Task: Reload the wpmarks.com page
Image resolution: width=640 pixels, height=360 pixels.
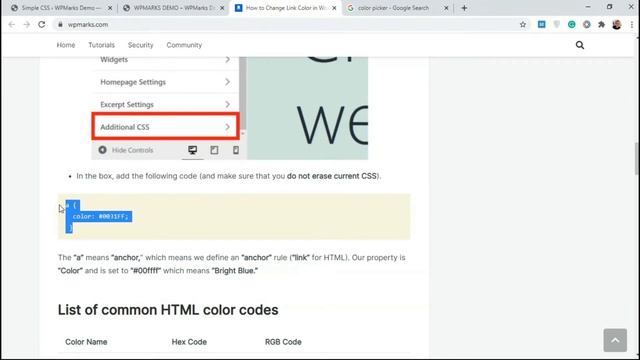Action: click(x=42, y=24)
